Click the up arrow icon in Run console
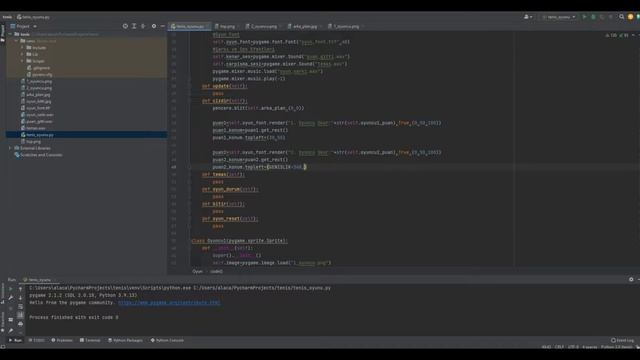 point(20,289)
